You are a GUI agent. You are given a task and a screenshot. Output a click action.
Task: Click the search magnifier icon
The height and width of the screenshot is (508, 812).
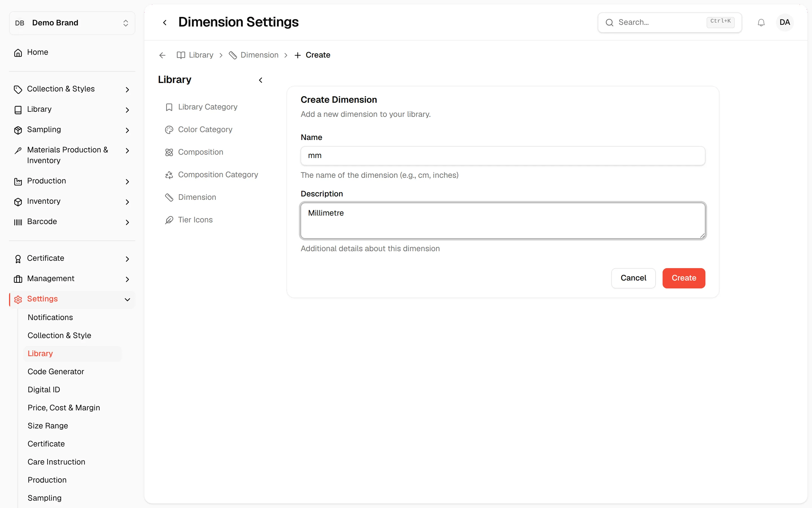(609, 23)
